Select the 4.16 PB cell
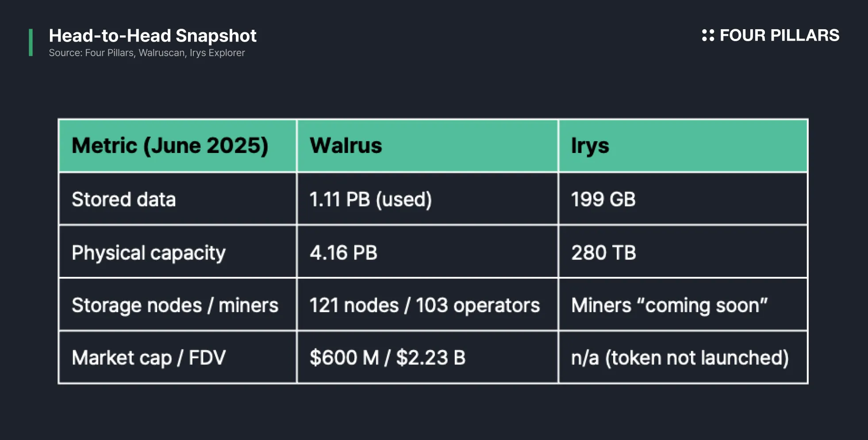Viewport: 868px width, 440px height. point(343,253)
